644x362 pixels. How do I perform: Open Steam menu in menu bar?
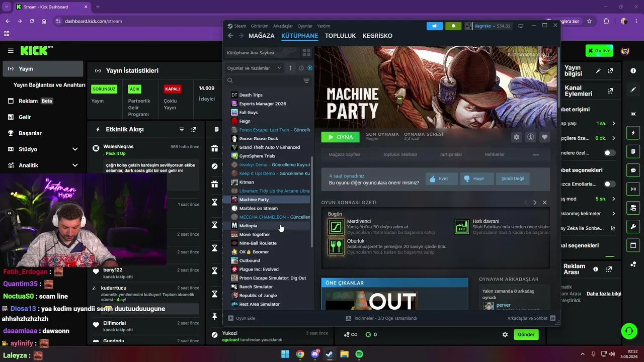tap(240, 26)
